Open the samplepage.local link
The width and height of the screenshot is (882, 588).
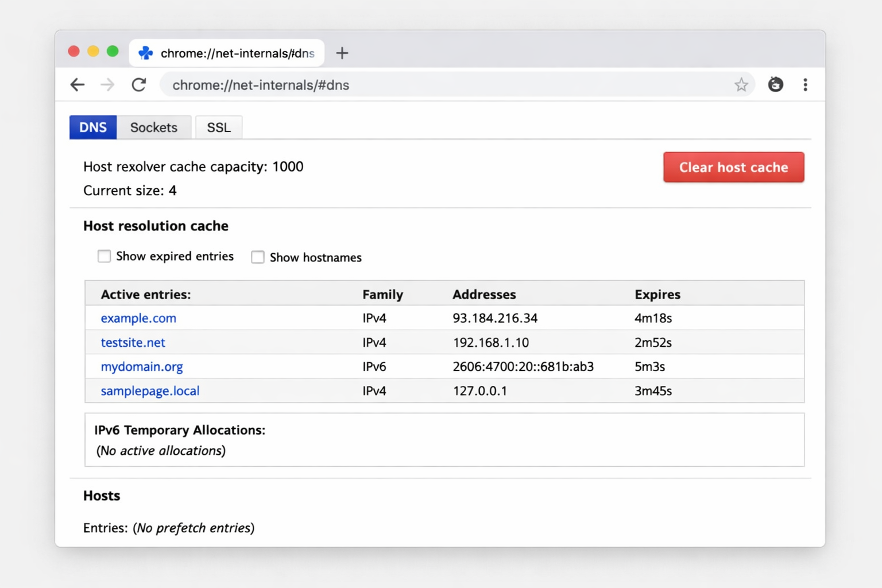tap(150, 391)
